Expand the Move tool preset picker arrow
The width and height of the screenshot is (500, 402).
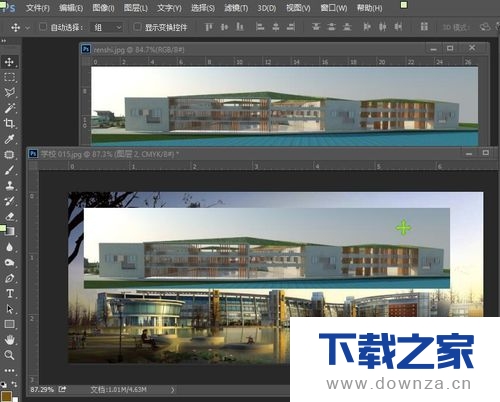pyautogui.click(x=28, y=28)
